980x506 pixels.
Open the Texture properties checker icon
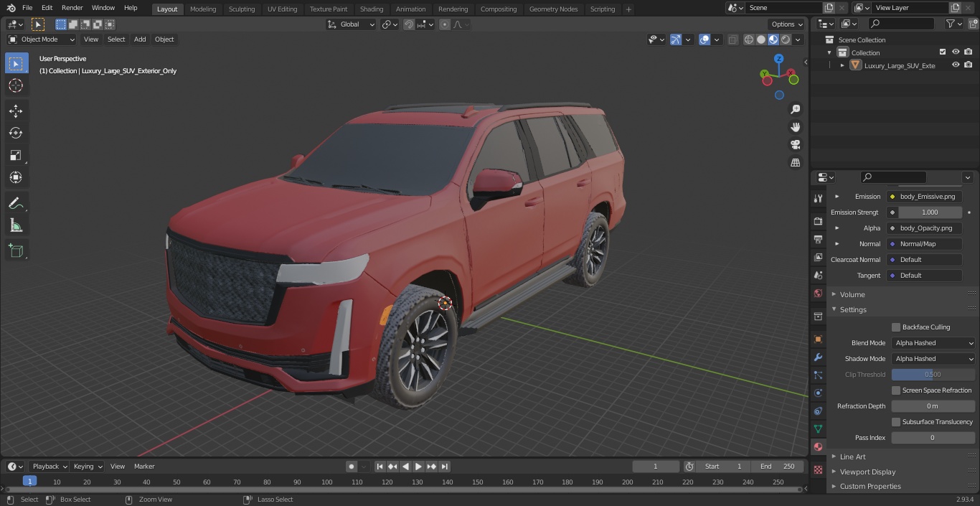(x=818, y=469)
